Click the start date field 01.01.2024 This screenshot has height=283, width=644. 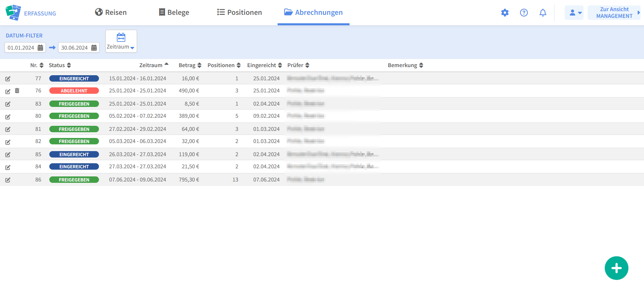click(x=25, y=48)
